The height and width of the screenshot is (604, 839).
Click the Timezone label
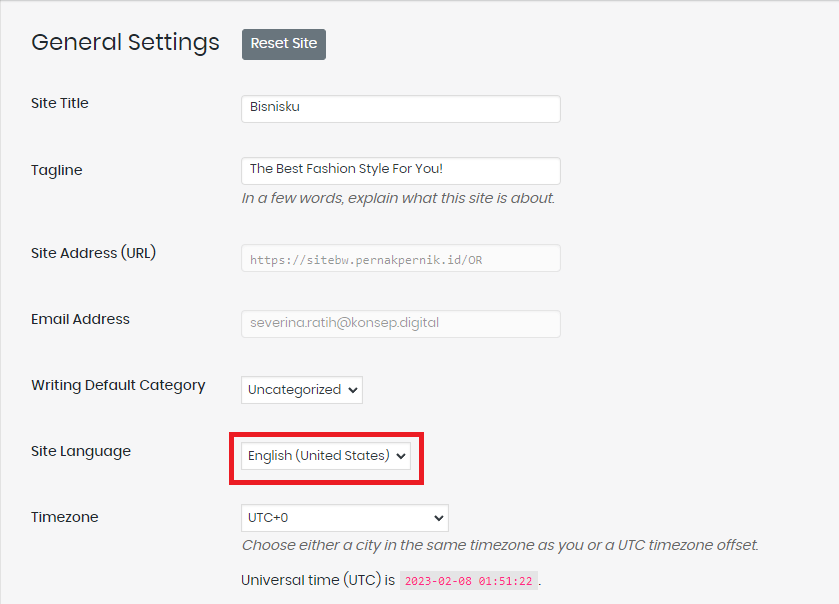65,517
